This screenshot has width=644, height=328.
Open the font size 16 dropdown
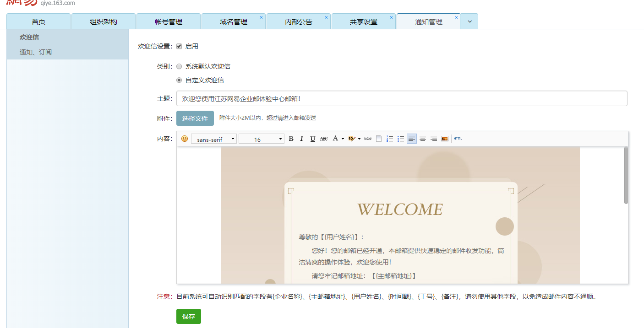tap(261, 139)
